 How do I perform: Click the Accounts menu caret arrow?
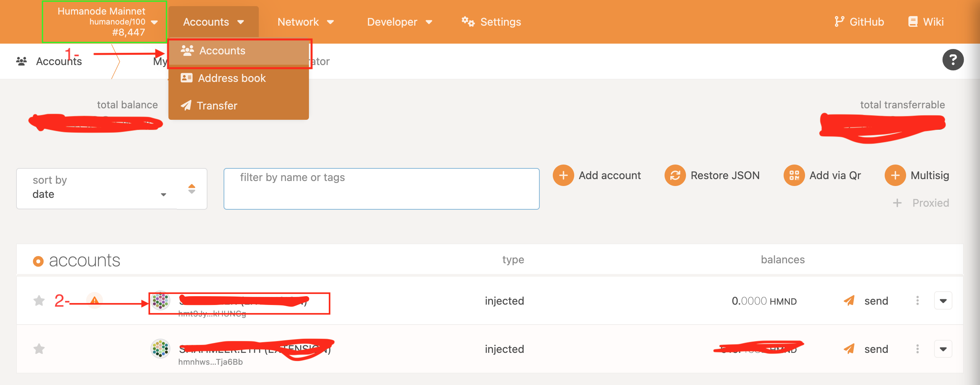click(x=241, y=22)
